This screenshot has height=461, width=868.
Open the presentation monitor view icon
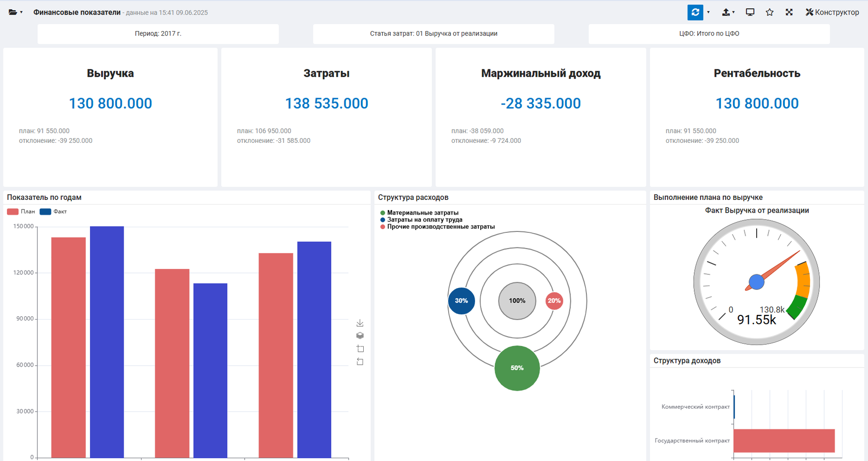click(x=750, y=12)
